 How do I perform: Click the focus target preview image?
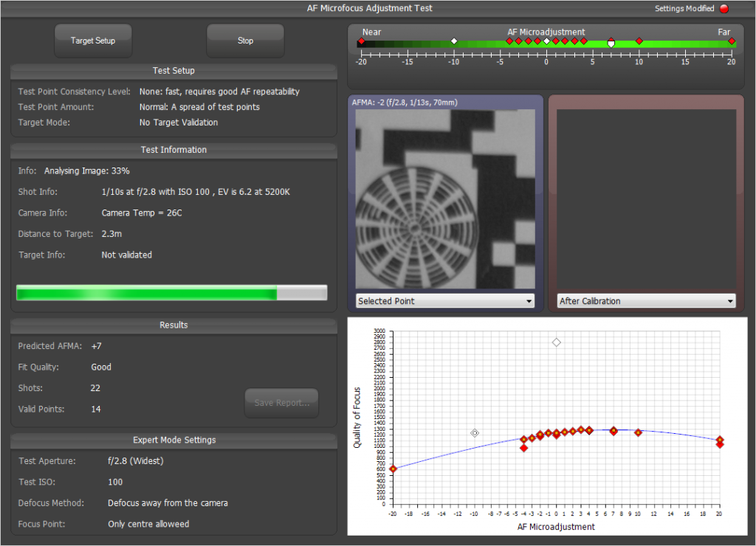(445, 198)
